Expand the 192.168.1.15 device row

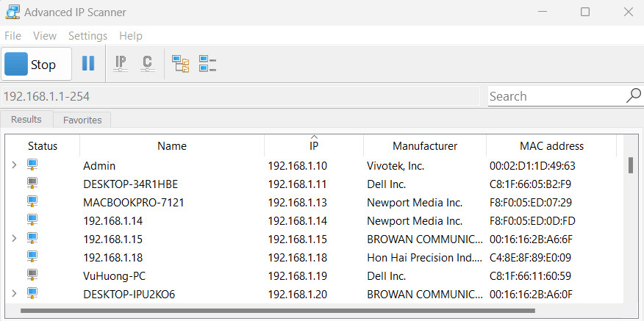point(15,238)
